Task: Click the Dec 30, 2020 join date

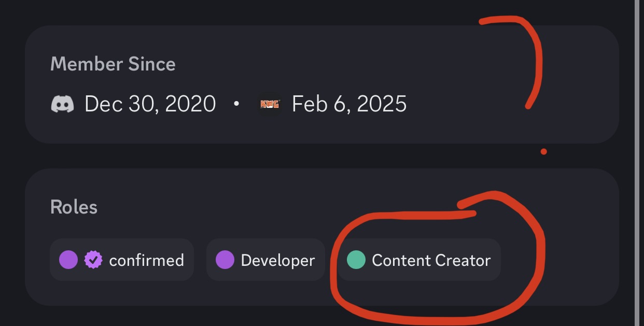Action: click(x=150, y=104)
